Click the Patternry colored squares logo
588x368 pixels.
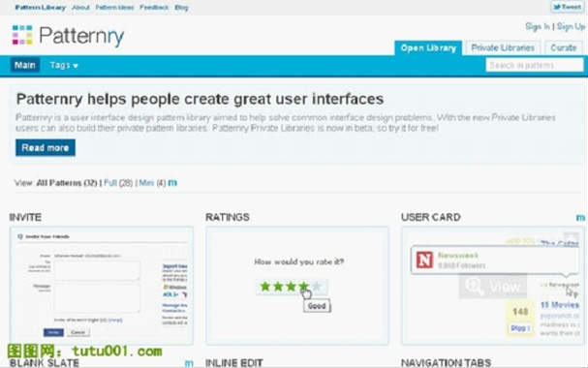click(x=22, y=35)
